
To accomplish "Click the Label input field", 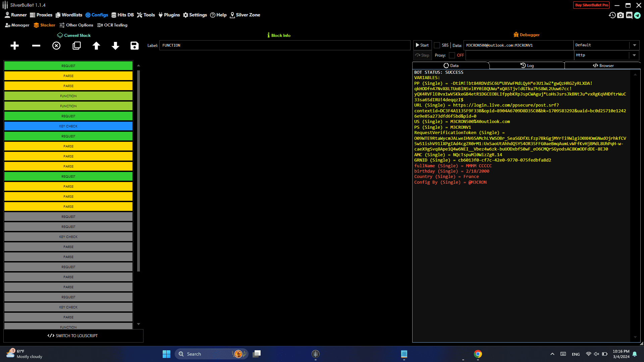I will [284, 46].
